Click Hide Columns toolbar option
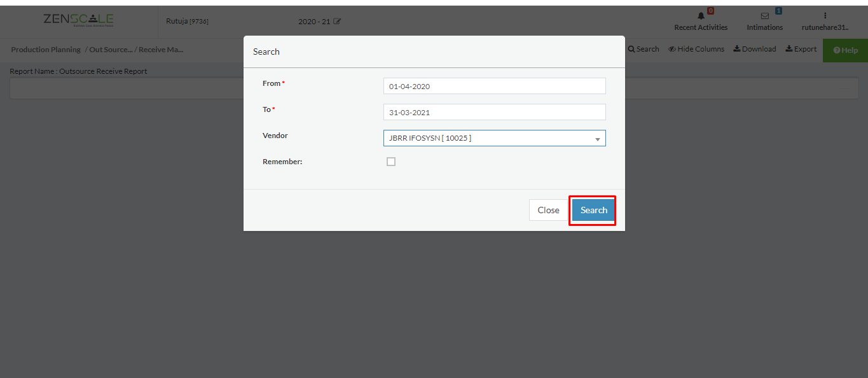This screenshot has width=868, height=378. pos(696,49)
